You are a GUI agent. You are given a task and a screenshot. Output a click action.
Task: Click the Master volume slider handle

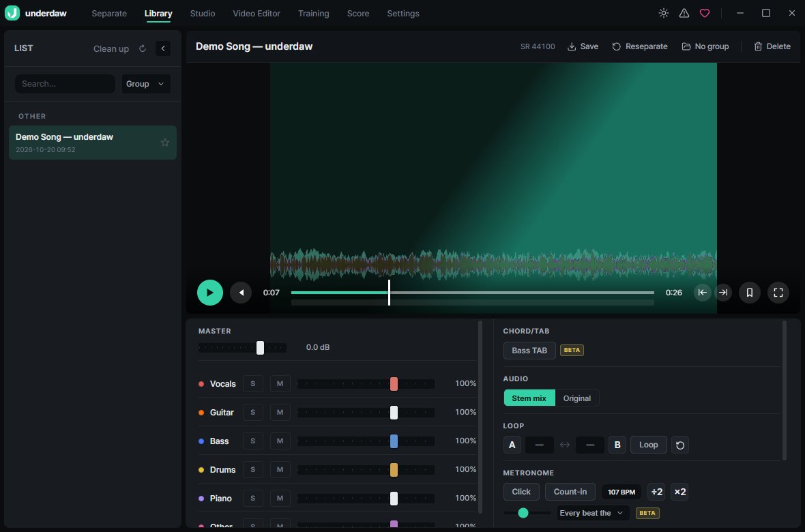(x=261, y=348)
